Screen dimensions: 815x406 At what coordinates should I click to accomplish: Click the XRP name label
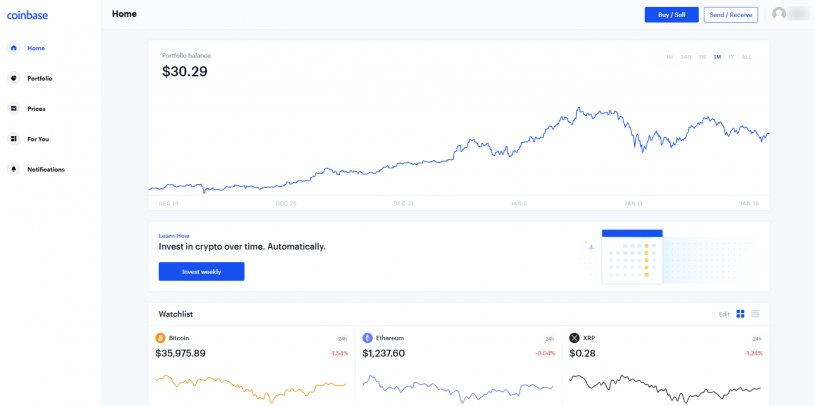tap(589, 338)
